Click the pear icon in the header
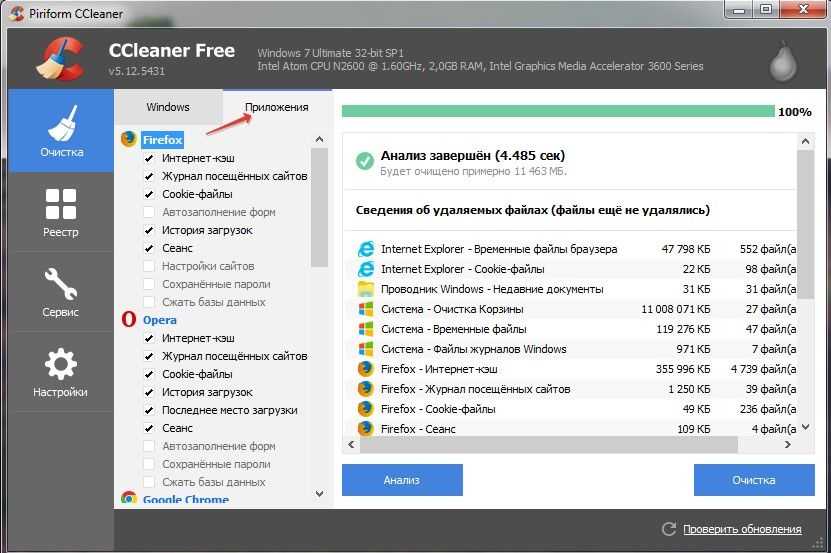Image resolution: width=831 pixels, height=553 pixels. pyautogui.click(x=783, y=62)
